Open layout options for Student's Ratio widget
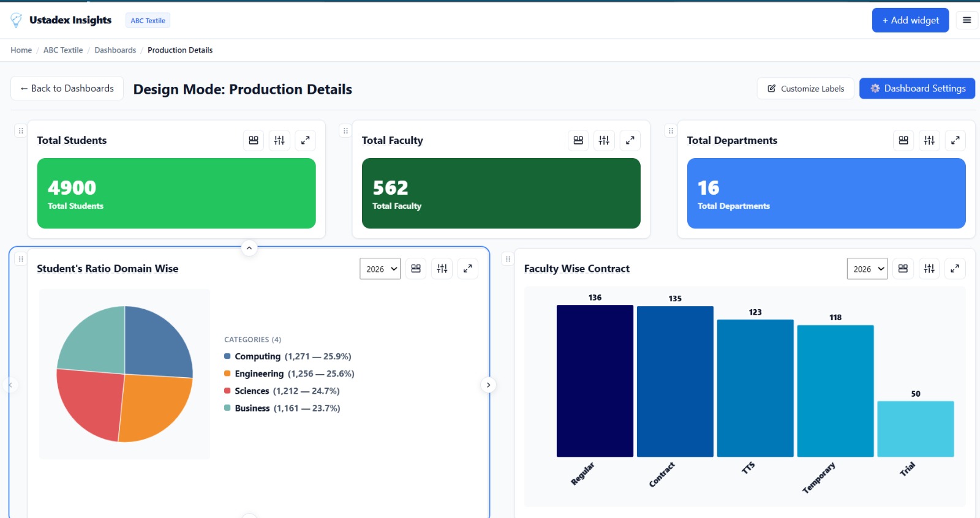 point(416,268)
